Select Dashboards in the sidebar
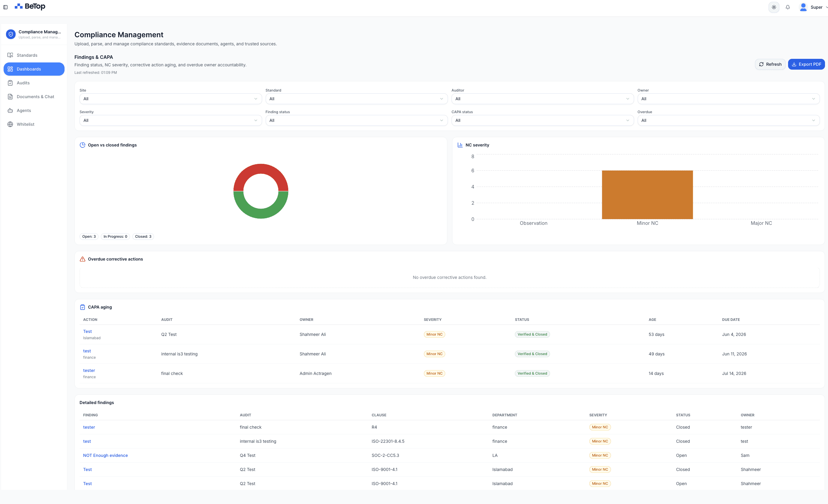This screenshot has width=828, height=504. (34, 69)
